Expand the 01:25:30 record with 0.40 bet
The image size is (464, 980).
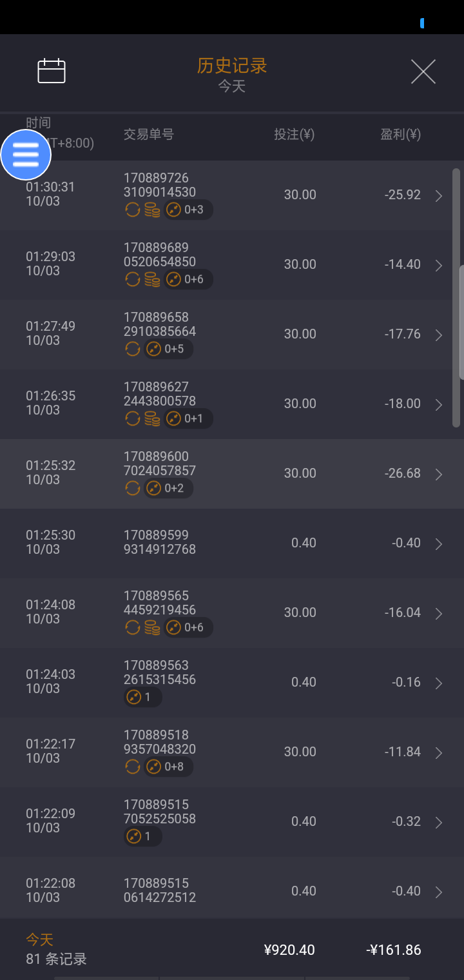coord(439,544)
